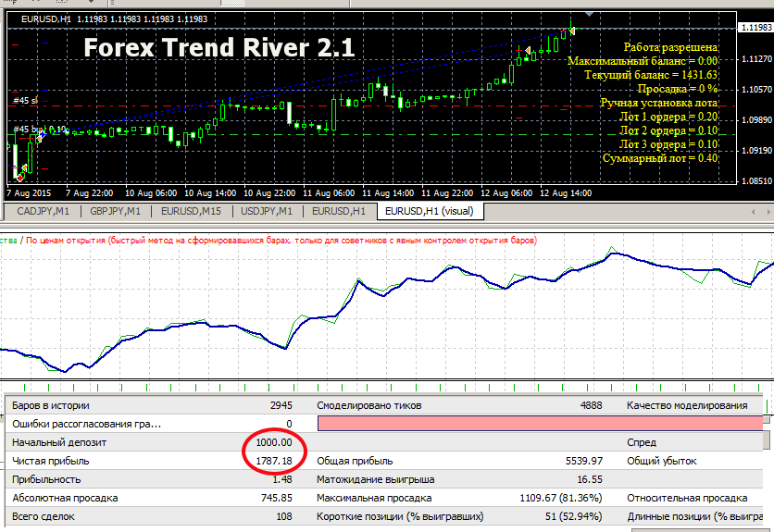
Task: Click the red modelling quality bar
Action: 540,424
